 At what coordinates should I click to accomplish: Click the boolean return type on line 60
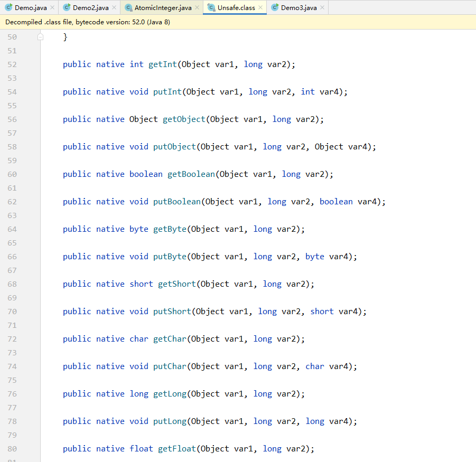click(x=146, y=174)
